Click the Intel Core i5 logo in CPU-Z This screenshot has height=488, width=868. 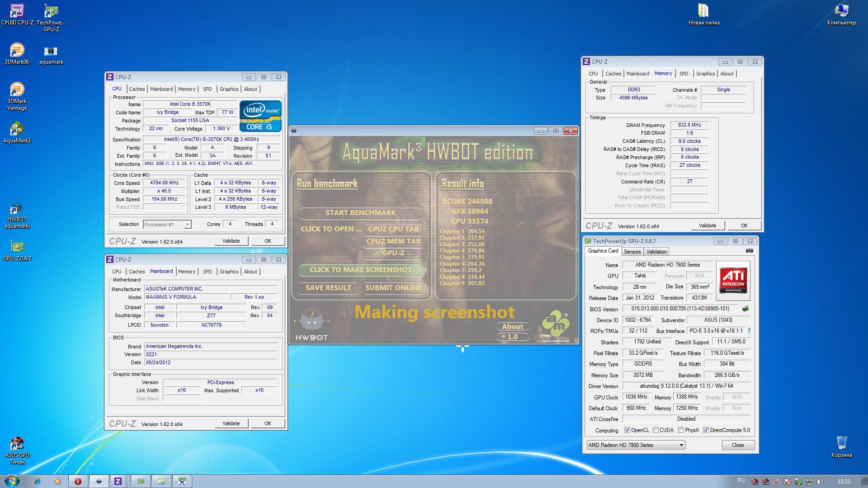click(260, 116)
